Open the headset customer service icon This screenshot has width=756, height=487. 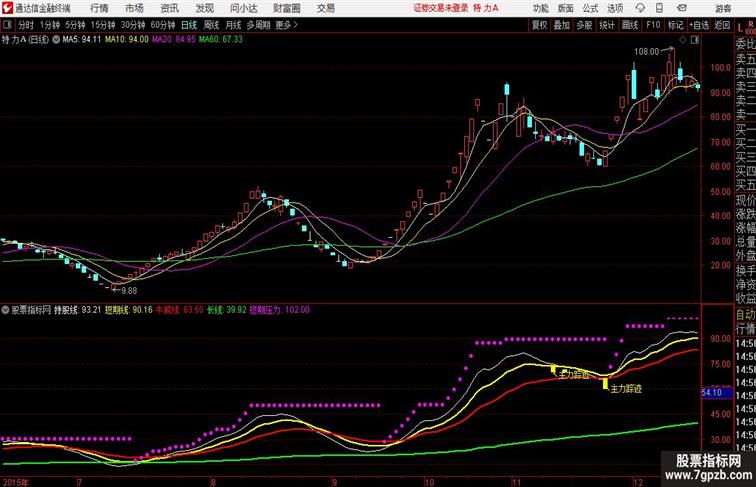(640, 8)
